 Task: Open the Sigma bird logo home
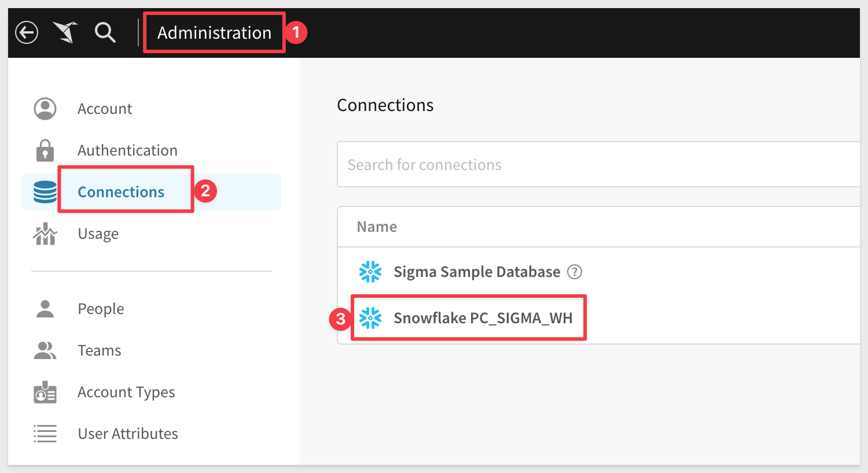click(x=65, y=32)
